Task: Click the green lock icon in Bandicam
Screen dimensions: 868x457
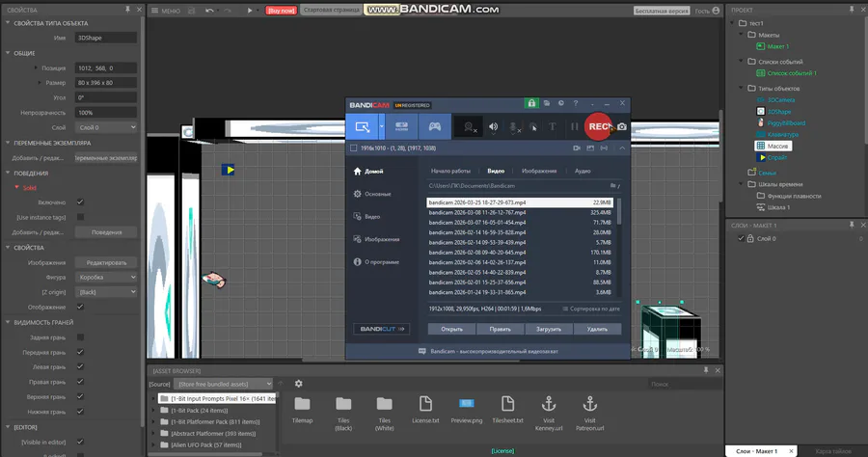Action: coord(531,103)
